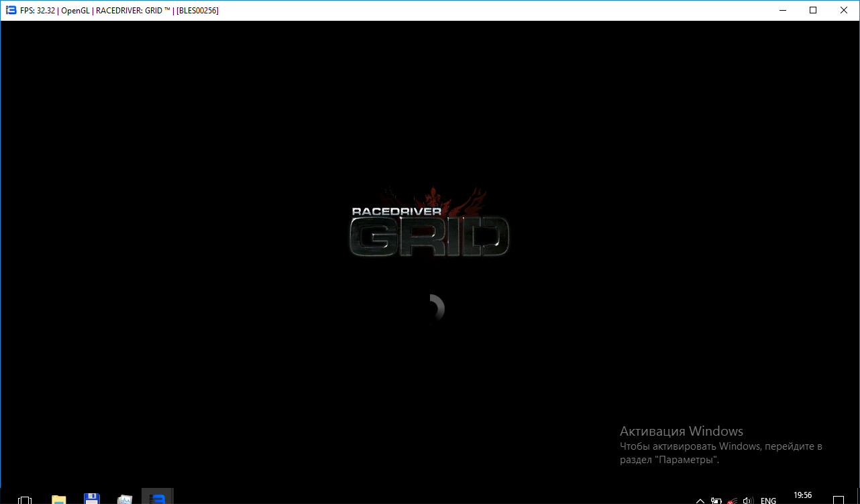
Task: Select the active RPCS3 taskbar button
Action: (x=158, y=499)
